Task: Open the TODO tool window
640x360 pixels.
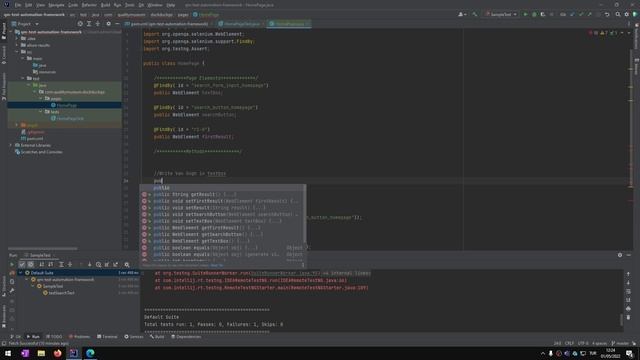Action: pyautogui.click(x=54, y=337)
